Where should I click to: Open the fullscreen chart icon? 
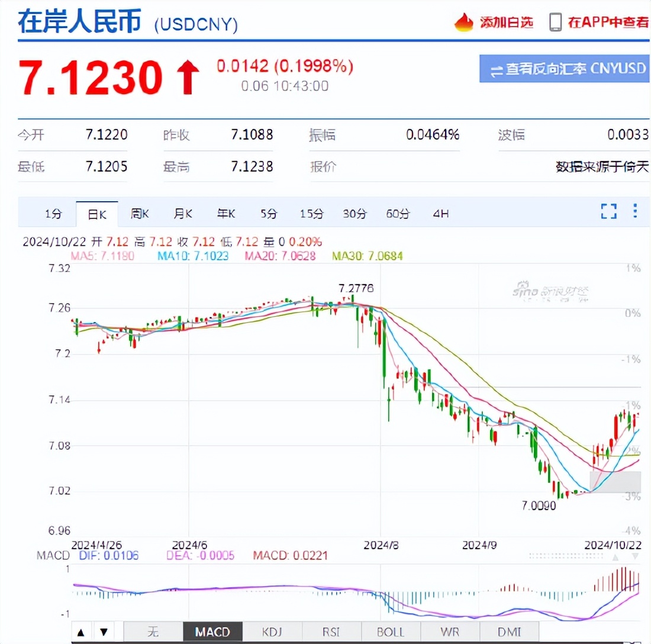point(608,211)
